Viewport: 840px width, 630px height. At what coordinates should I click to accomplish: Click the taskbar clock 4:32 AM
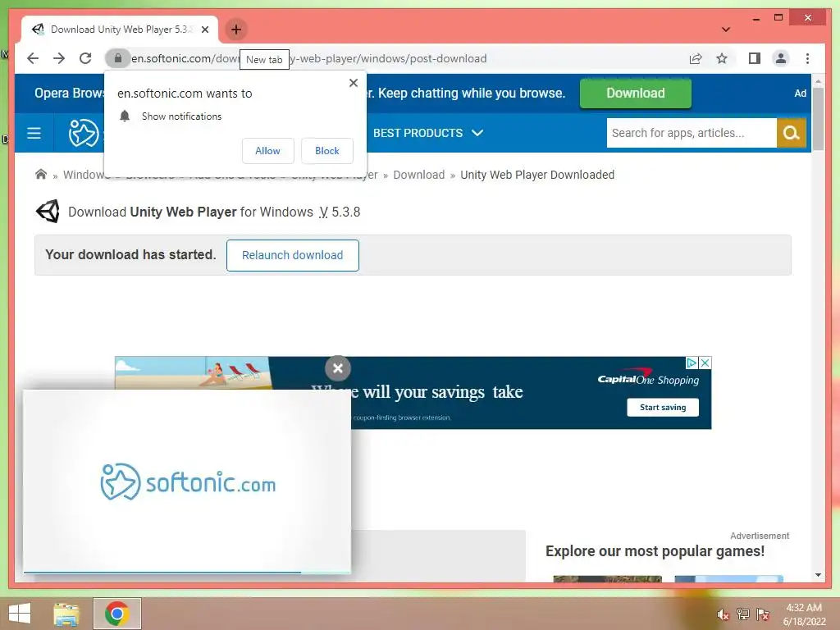click(x=804, y=608)
